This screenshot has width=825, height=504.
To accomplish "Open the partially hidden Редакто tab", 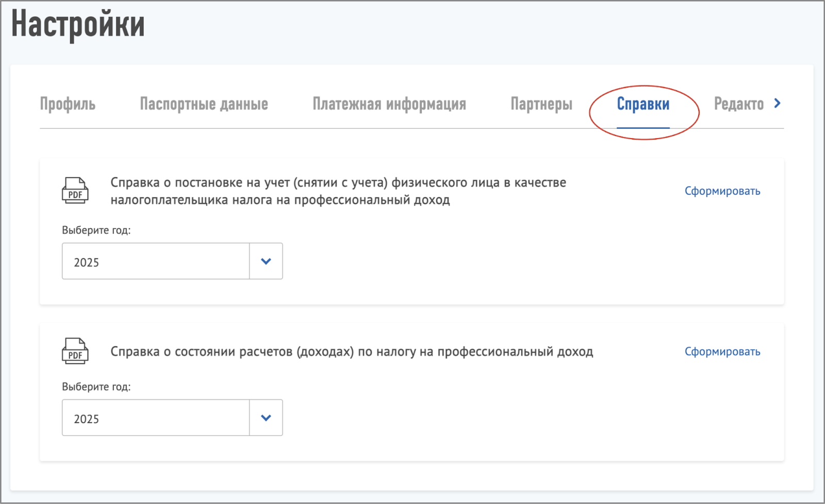I will (x=738, y=104).
